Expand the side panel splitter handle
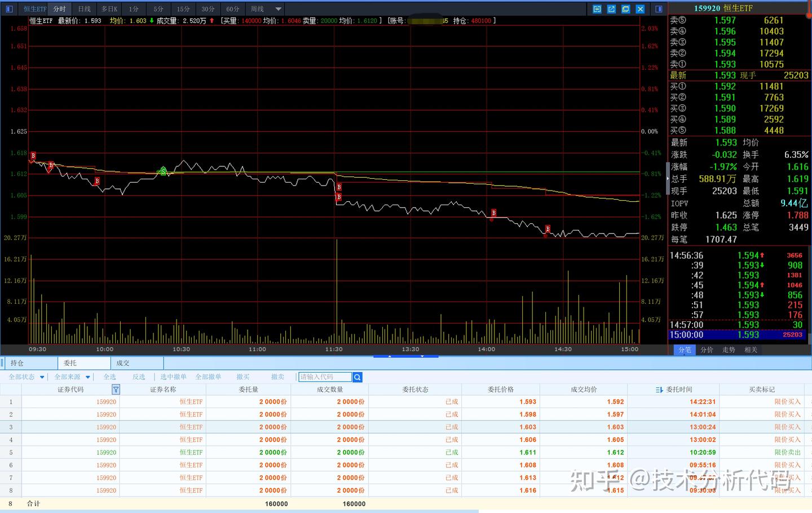 [x=668, y=178]
